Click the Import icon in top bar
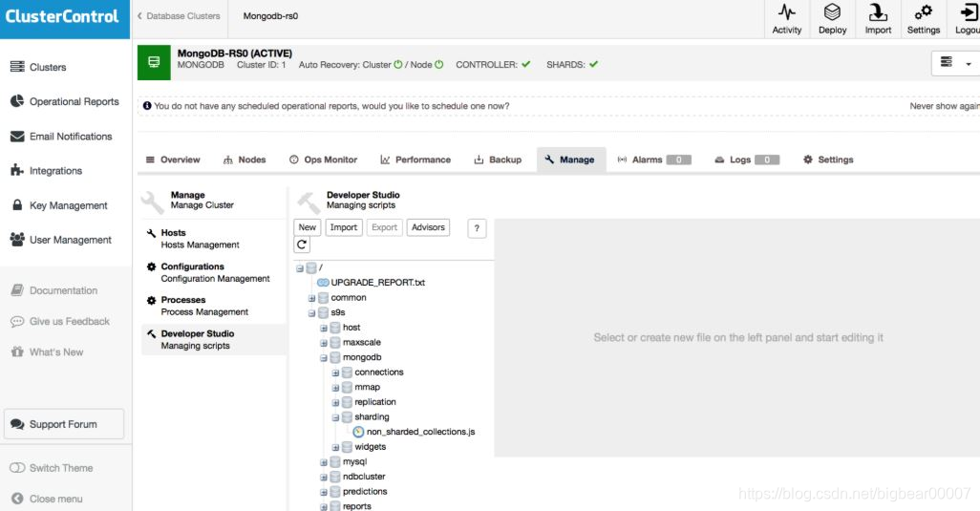980x511 pixels. click(x=878, y=12)
